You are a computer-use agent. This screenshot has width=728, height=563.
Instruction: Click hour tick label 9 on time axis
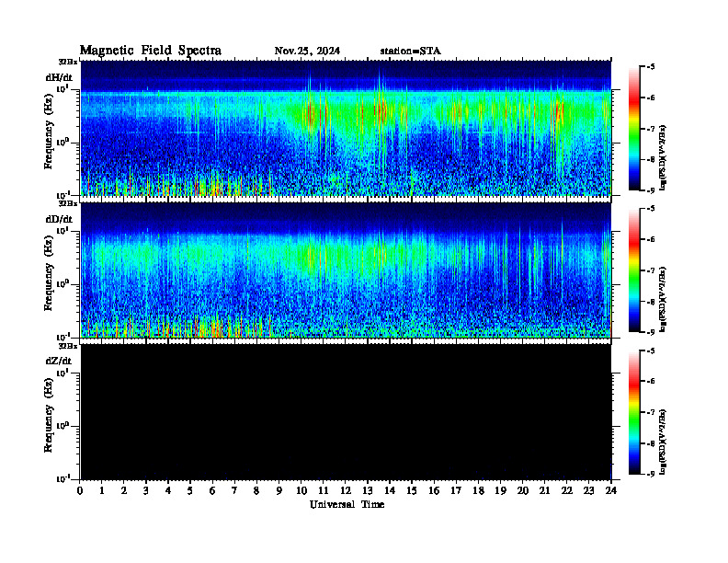[x=279, y=491]
